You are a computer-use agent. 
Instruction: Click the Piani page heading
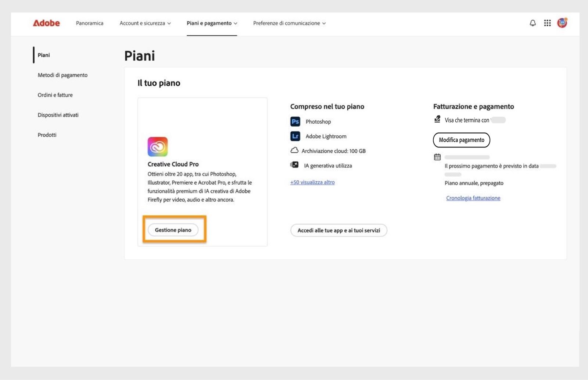point(140,56)
